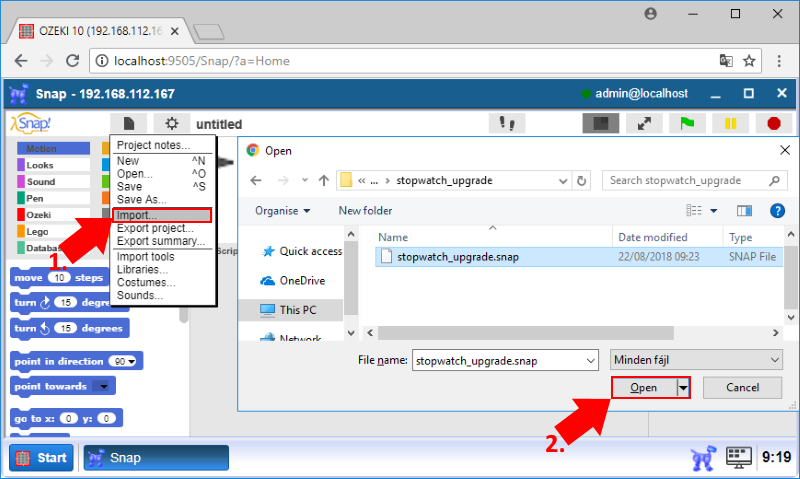Open the Snap project file menu icon

pyautogui.click(x=129, y=123)
